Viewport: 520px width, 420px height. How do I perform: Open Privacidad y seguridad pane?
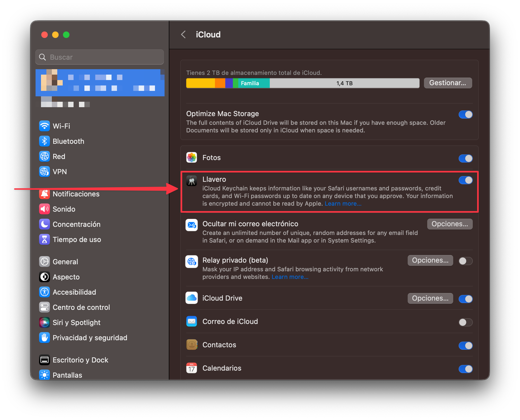tap(100, 338)
